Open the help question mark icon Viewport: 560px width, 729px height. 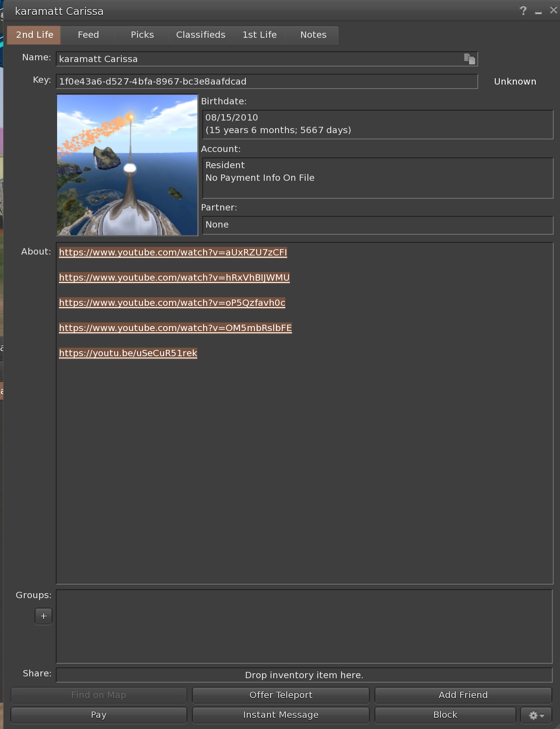pyautogui.click(x=523, y=11)
